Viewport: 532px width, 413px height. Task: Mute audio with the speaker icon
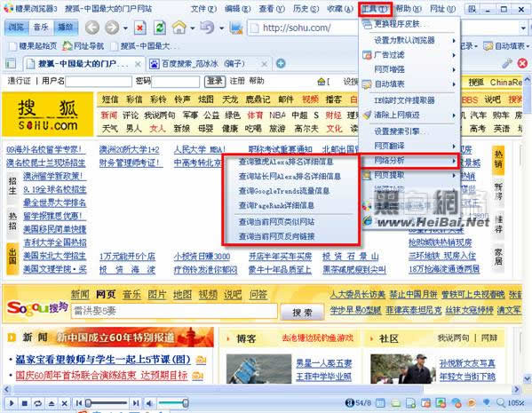pyautogui.click(x=149, y=403)
